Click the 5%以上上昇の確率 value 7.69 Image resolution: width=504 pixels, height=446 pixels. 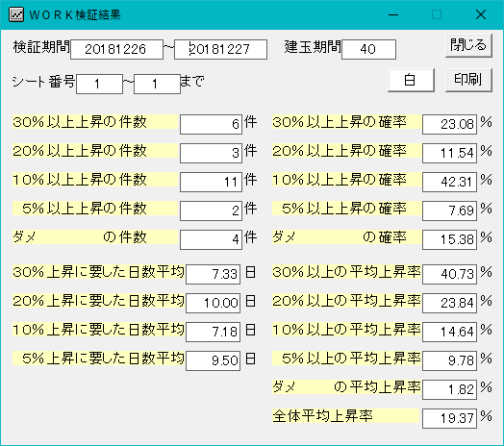[449, 211]
